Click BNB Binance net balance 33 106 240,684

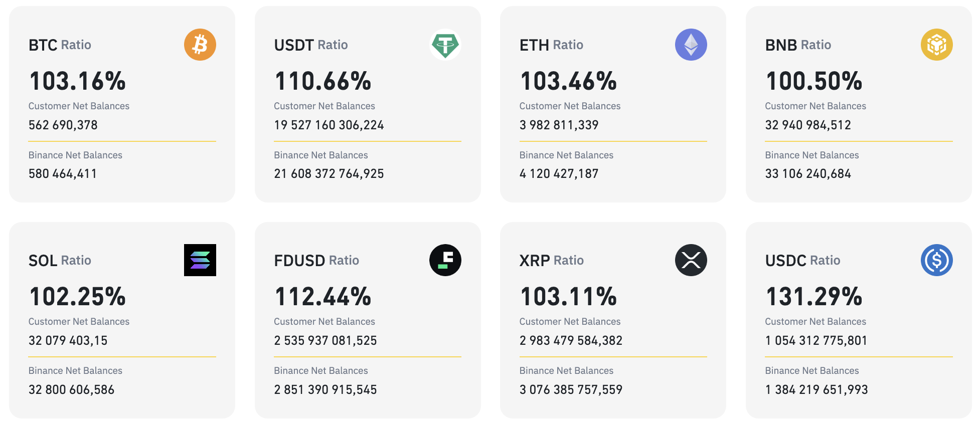807,174
